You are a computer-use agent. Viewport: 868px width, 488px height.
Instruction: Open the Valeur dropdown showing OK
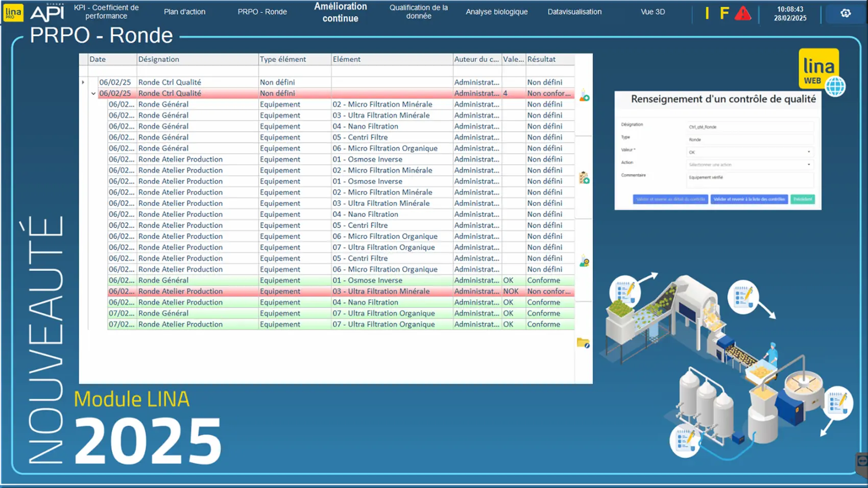pos(750,152)
